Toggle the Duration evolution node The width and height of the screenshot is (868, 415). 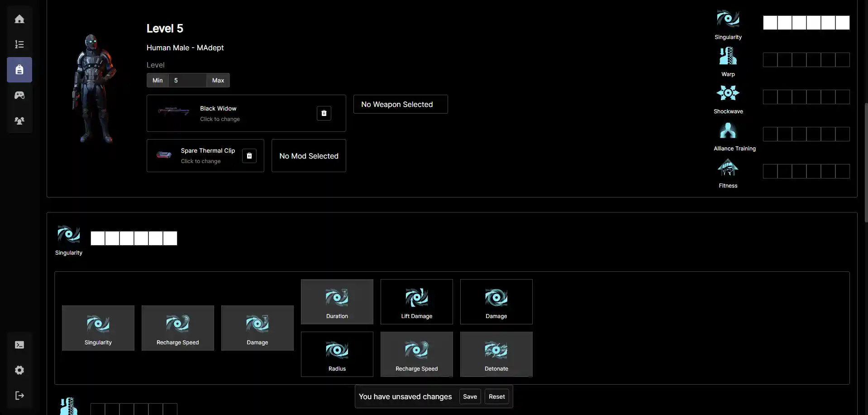(x=337, y=302)
